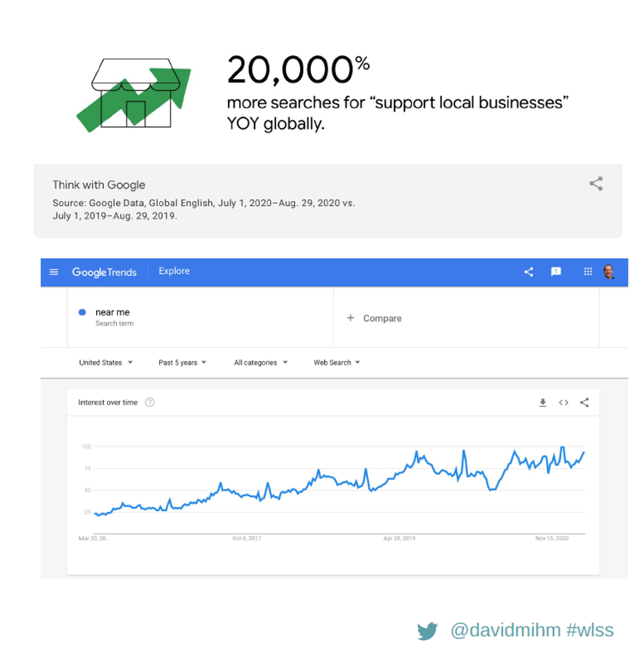Share the Interest over time chart

(584, 403)
